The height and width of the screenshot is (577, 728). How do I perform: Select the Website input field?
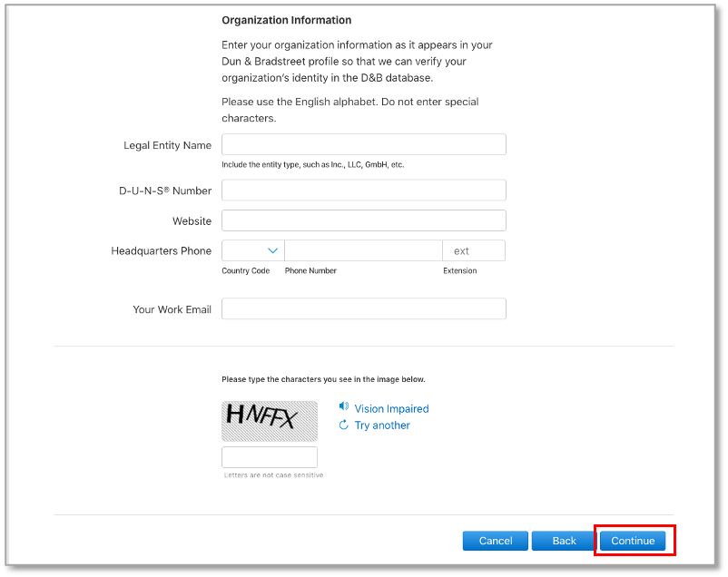pos(363,220)
